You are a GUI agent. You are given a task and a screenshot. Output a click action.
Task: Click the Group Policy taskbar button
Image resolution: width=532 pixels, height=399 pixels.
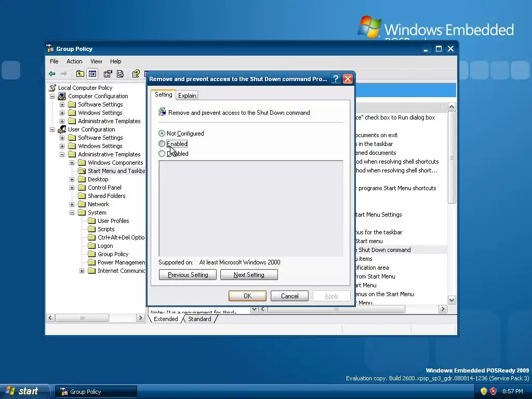click(x=96, y=392)
